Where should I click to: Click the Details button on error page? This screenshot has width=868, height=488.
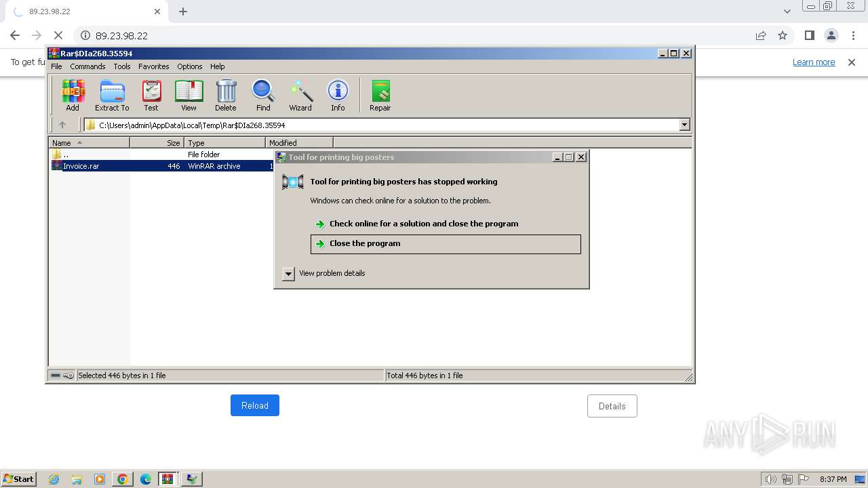click(x=612, y=406)
